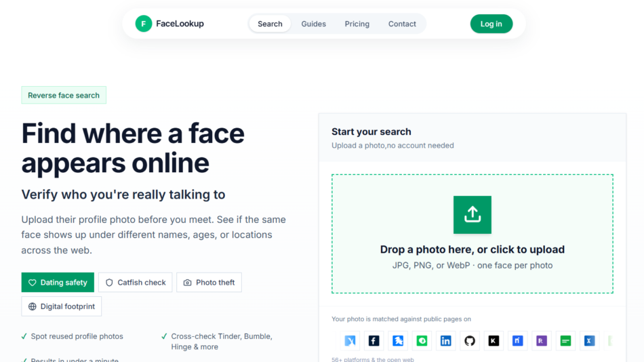The width and height of the screenshot is (644, 362).
Task: Click the blue n platform icon
Action: click(517, 340)
